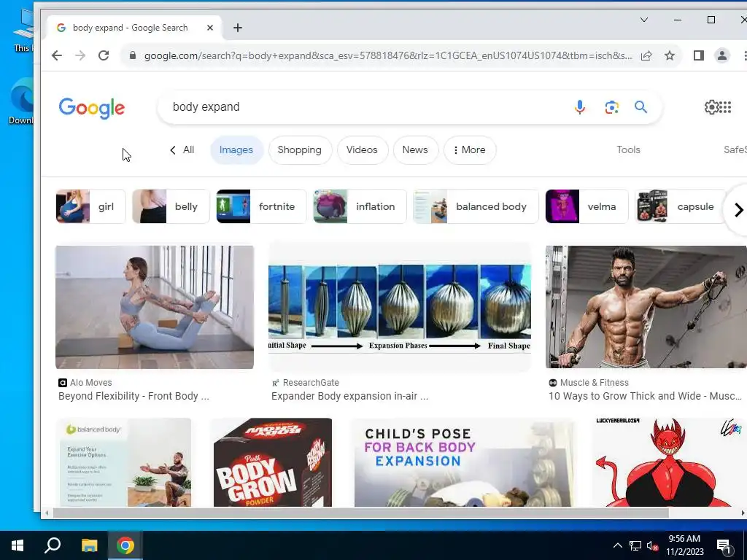Reload the current page

click(x=104, y=55)
